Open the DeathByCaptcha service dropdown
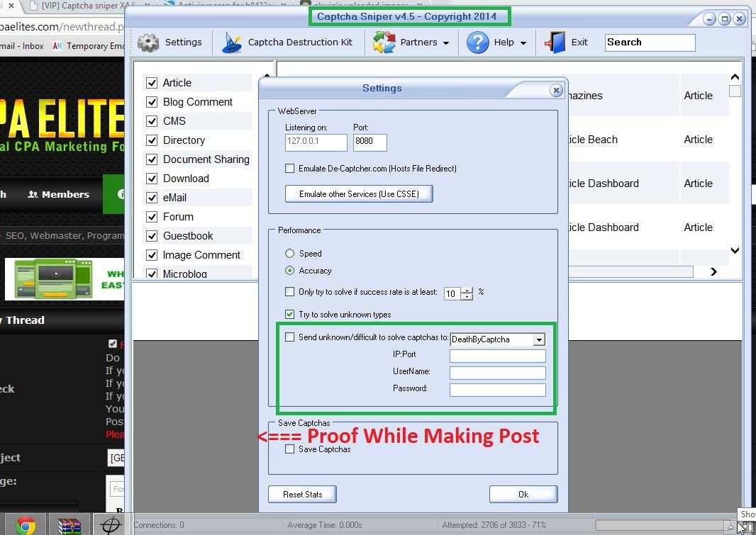This screenshot has height=535, width=756. point(539,339)
